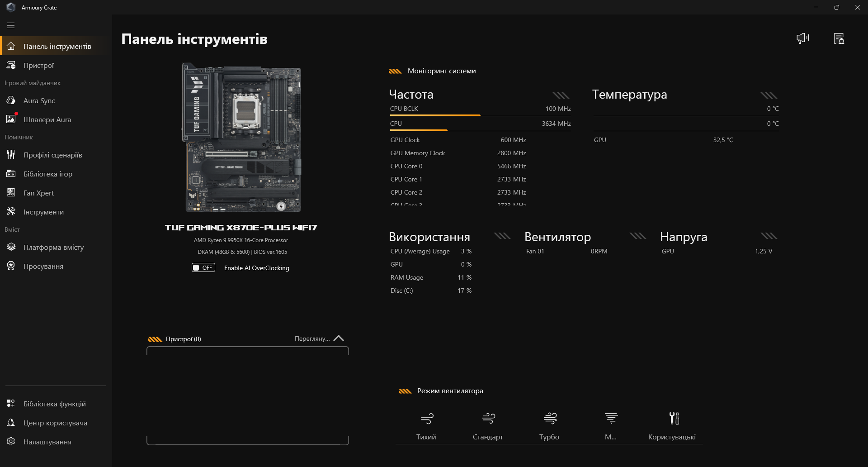Click the Панель інструментів page title
This screenshot has height=467, width=868.
pos(194,39)
